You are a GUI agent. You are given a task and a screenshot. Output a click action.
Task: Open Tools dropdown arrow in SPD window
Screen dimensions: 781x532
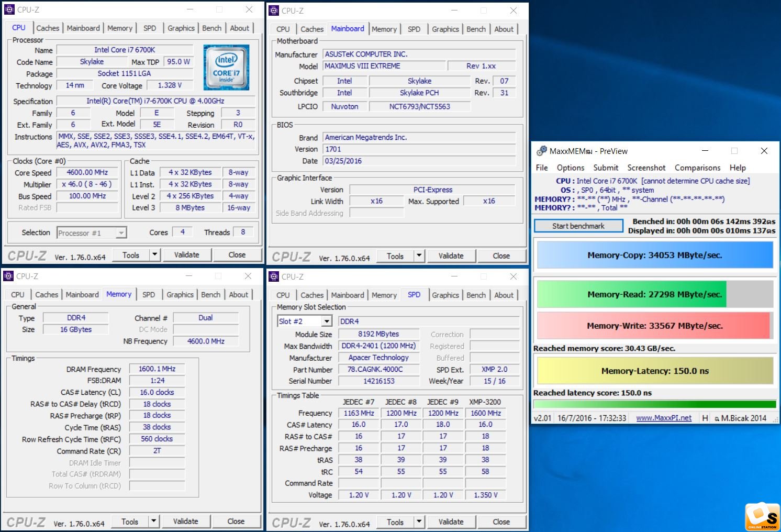click(419, 522)
